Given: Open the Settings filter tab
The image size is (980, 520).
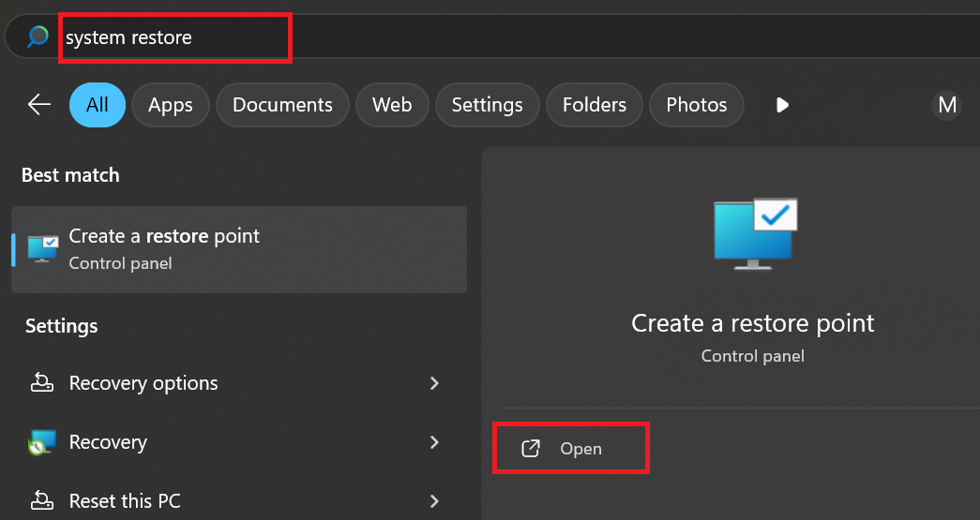Looking at the screenshot, I should click(x=487, y=105).
